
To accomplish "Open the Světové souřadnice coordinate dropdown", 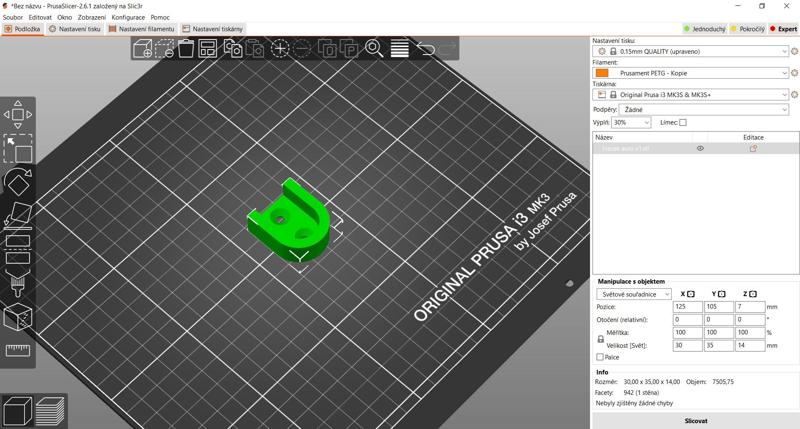I will click(634, 294).
